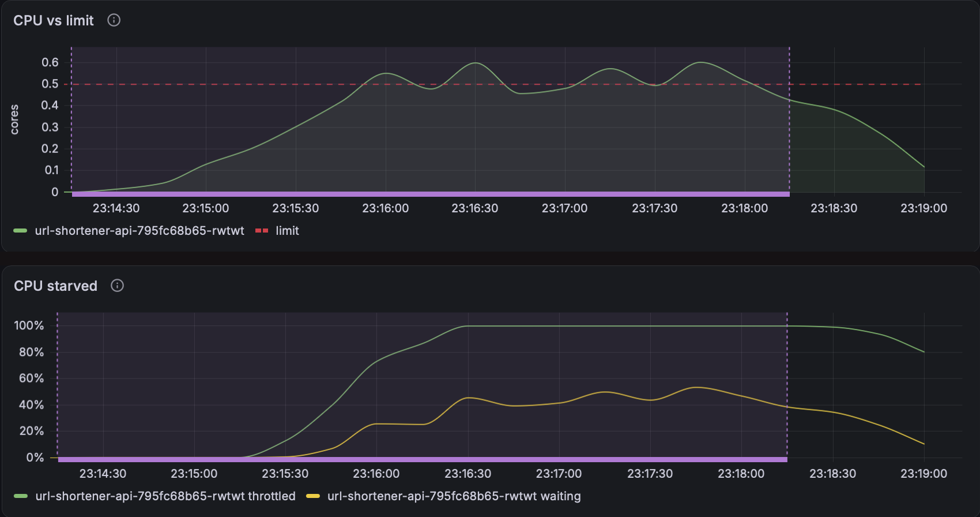
Task: Click 23:19:00 on the CPU vs limit time axis
Action: coord(924,208)
